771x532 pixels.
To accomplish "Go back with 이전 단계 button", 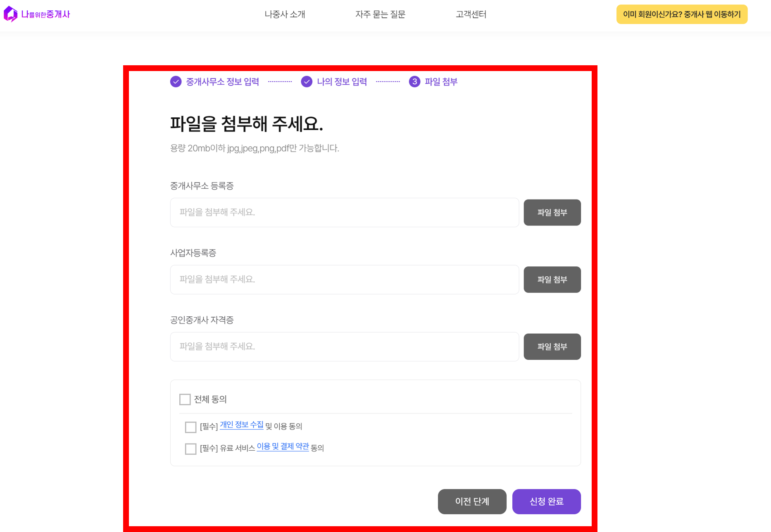I will [x=472, y=501].
